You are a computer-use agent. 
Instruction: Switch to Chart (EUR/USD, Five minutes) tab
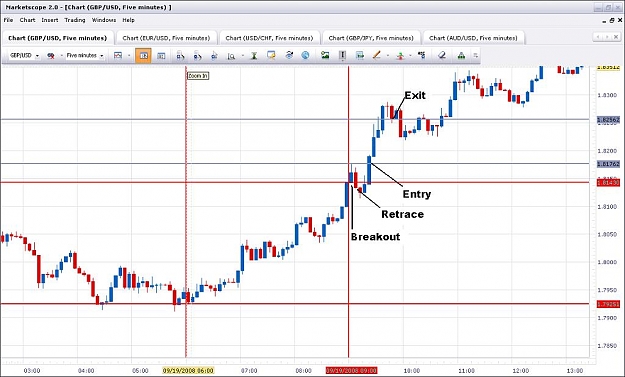coord(166,38)
